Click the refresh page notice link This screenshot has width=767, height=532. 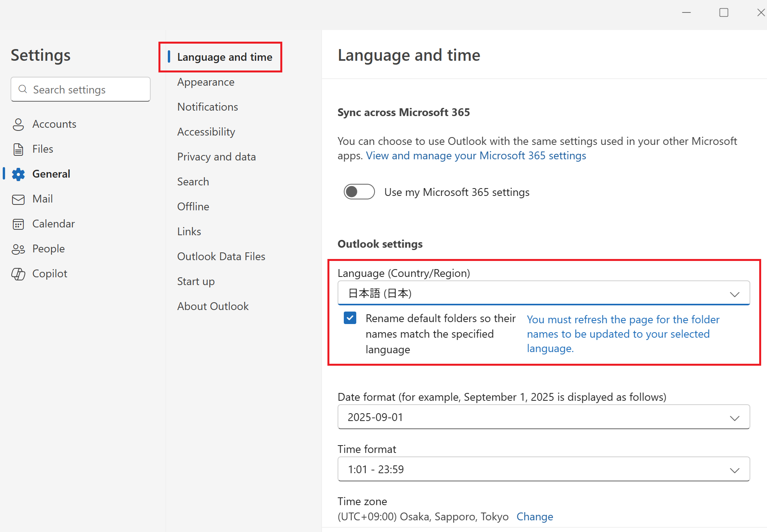click(x=623, y=334)
